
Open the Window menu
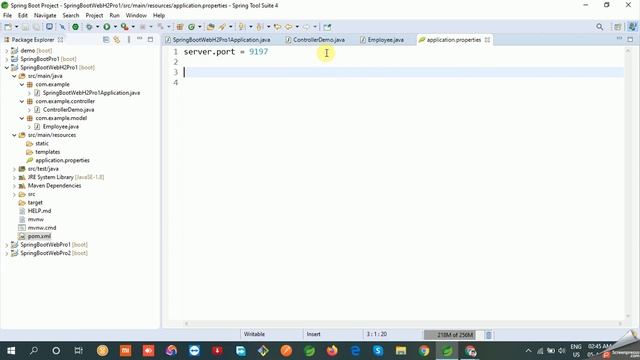tap(136, 16)
